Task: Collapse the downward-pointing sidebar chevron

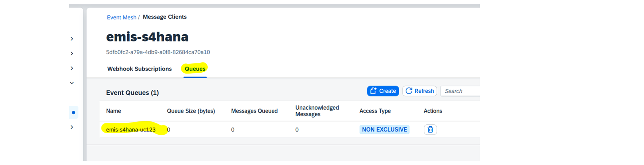Action: [x=72, y=83]
